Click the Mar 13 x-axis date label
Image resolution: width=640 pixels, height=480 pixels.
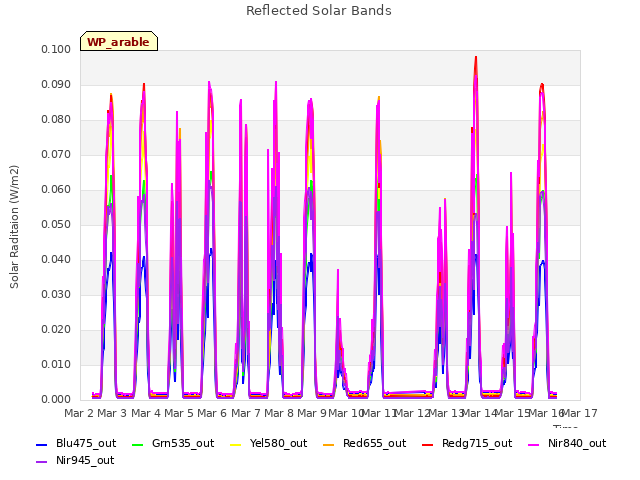pyautogui.click(x=446, y=413)
